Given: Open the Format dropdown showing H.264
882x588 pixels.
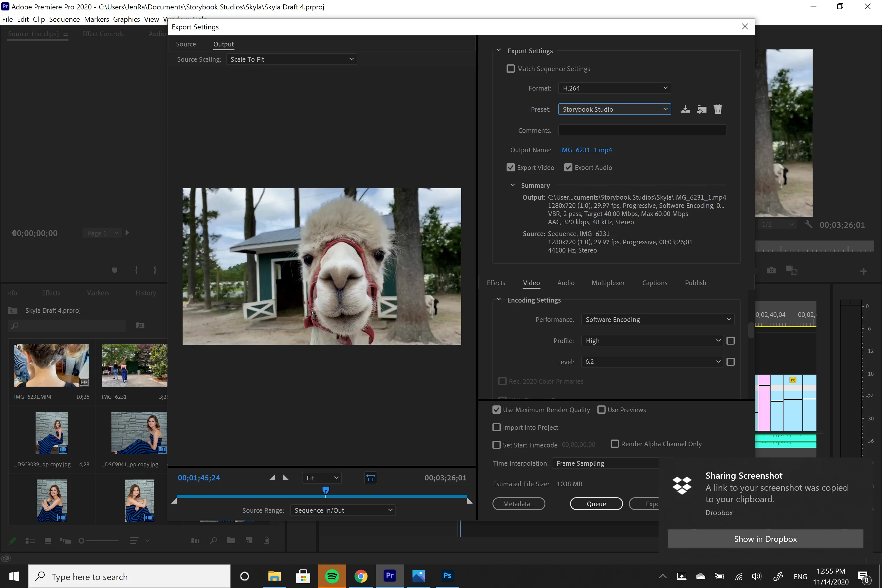Looking at the screenshot, I should [614, 88].
